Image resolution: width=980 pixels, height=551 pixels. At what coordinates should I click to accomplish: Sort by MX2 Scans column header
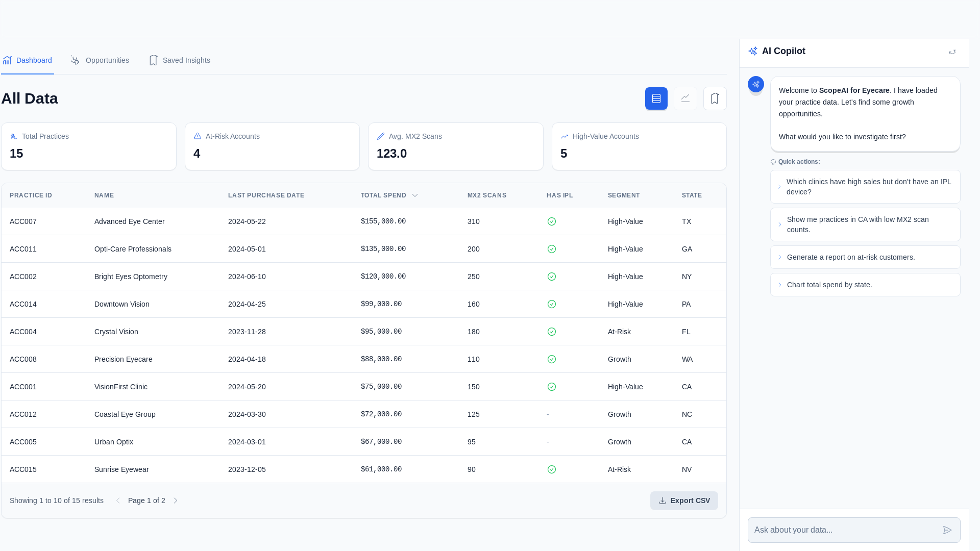487,195
